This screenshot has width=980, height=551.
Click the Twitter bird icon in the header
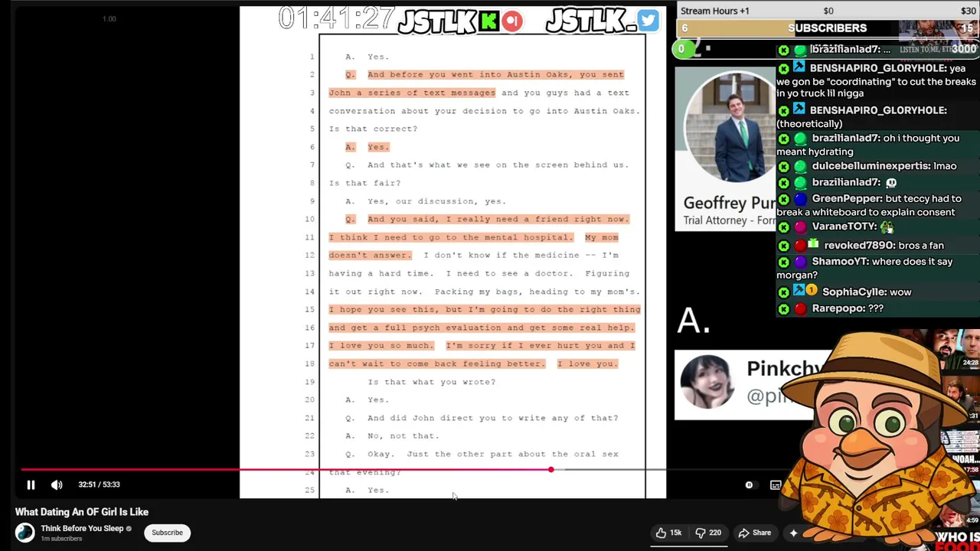tap(648, 21)
